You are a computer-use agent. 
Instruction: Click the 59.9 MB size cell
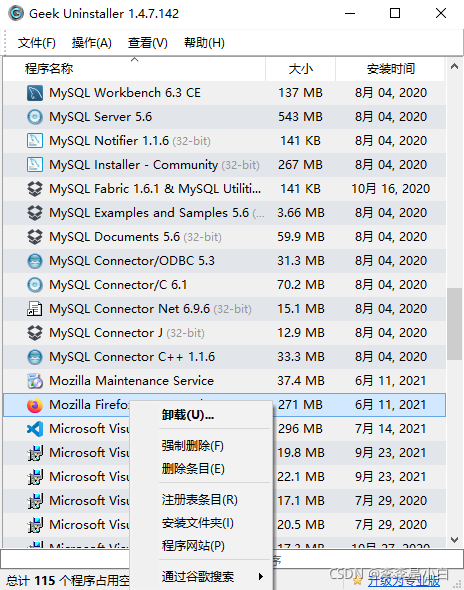coord(301,237)
